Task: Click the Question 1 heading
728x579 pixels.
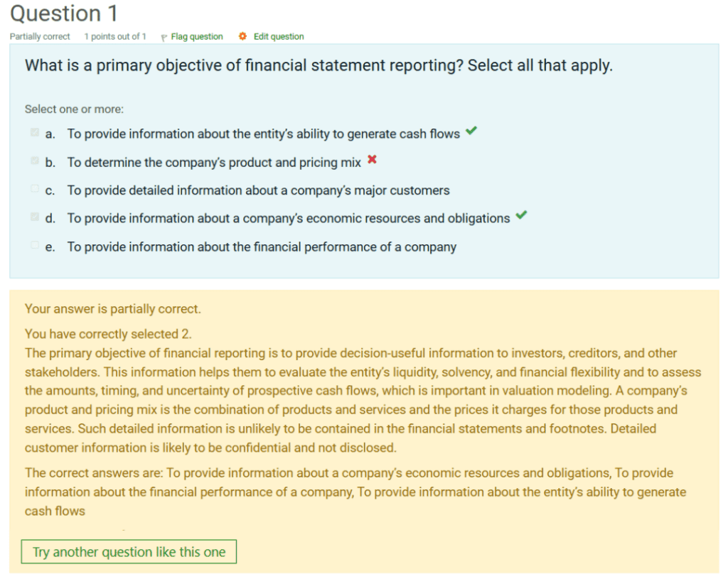Action: 64,13
